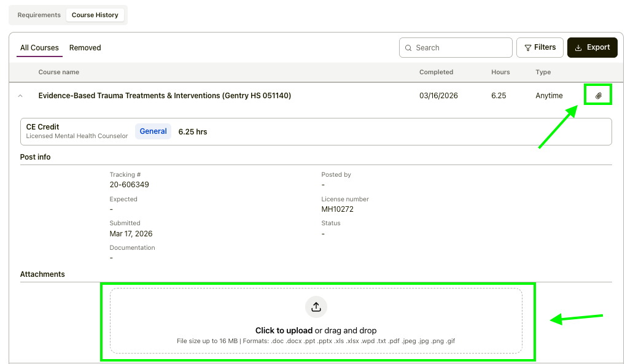Click the funnel icon on Filters
Image resolution: width=633 pixels, height=364 pixels.
527,48
